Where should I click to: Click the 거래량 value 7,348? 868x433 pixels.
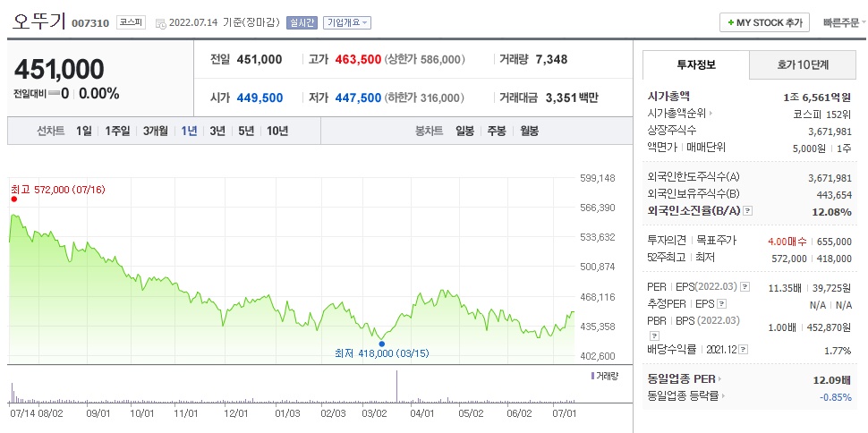[x=551, y=59]
